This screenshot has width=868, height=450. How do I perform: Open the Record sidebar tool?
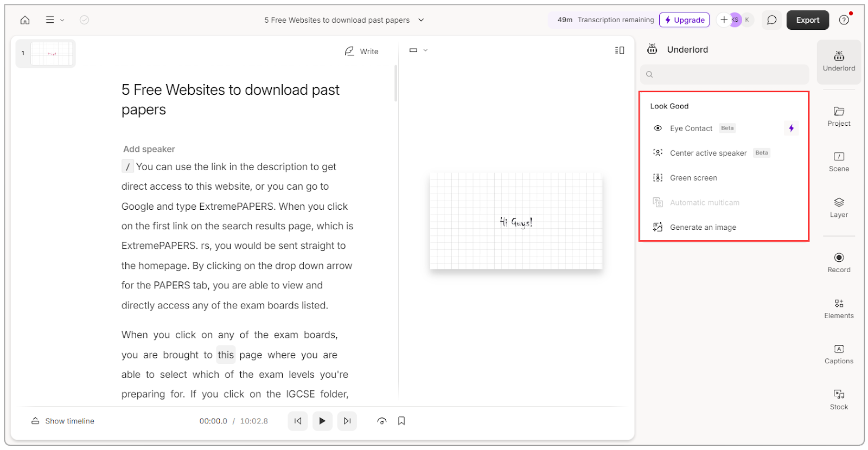(x=839, y=263)
